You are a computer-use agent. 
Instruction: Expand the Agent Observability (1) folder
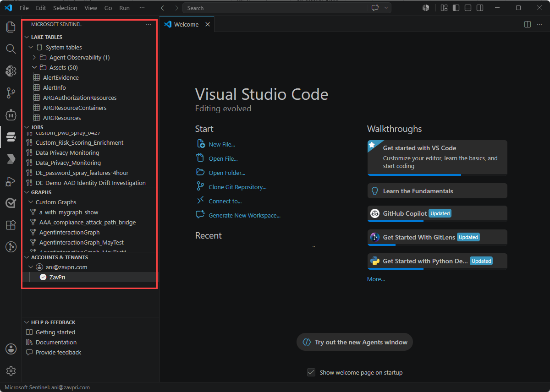coord(34,57)
